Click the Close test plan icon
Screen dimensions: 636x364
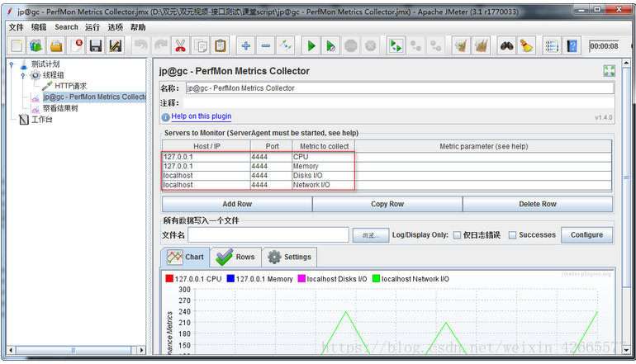[76, 45]
